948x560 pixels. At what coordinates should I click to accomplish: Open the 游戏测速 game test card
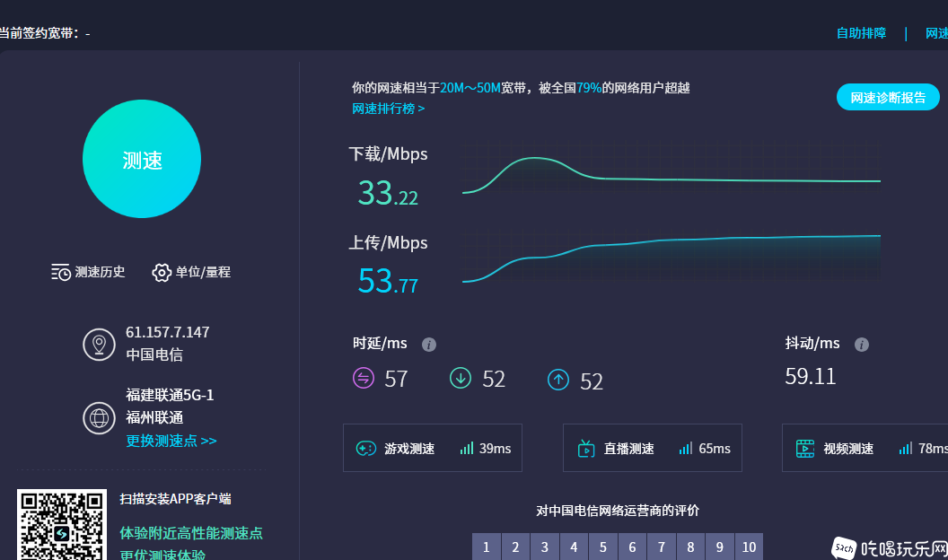(433, 448)
